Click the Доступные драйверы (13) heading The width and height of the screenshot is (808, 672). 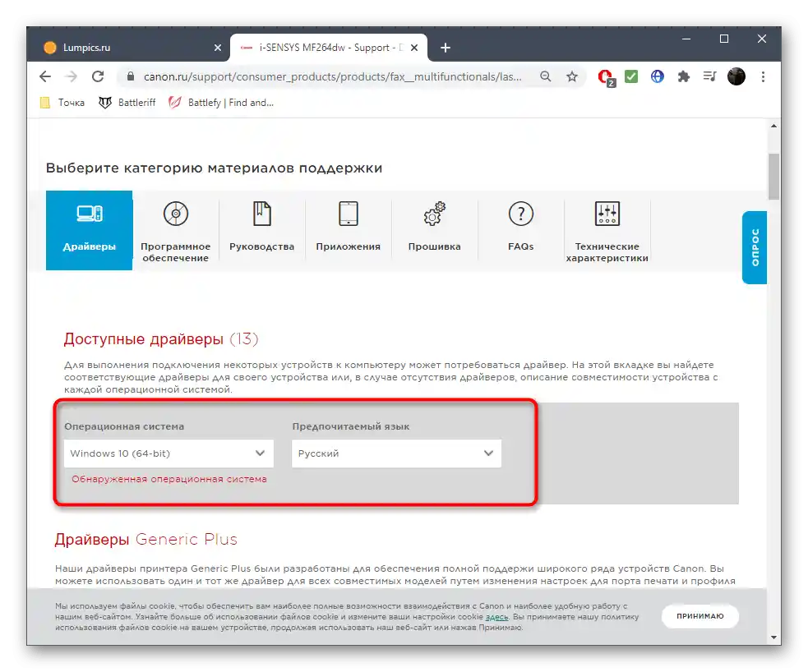[x=161, y=338]
